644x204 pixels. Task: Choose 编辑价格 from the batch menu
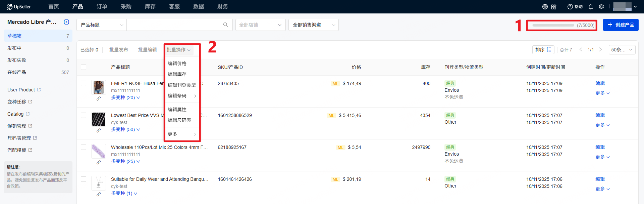(x=177, y=64)
